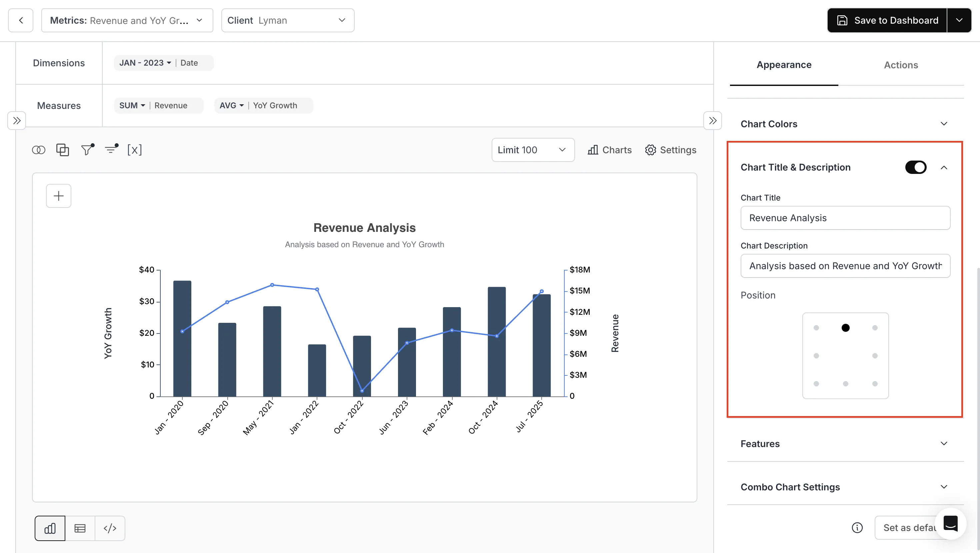This screenshot has width=980, height=553.
Task: Click the Jul - 2025 line data point
Action: click(x=541, y=291)
